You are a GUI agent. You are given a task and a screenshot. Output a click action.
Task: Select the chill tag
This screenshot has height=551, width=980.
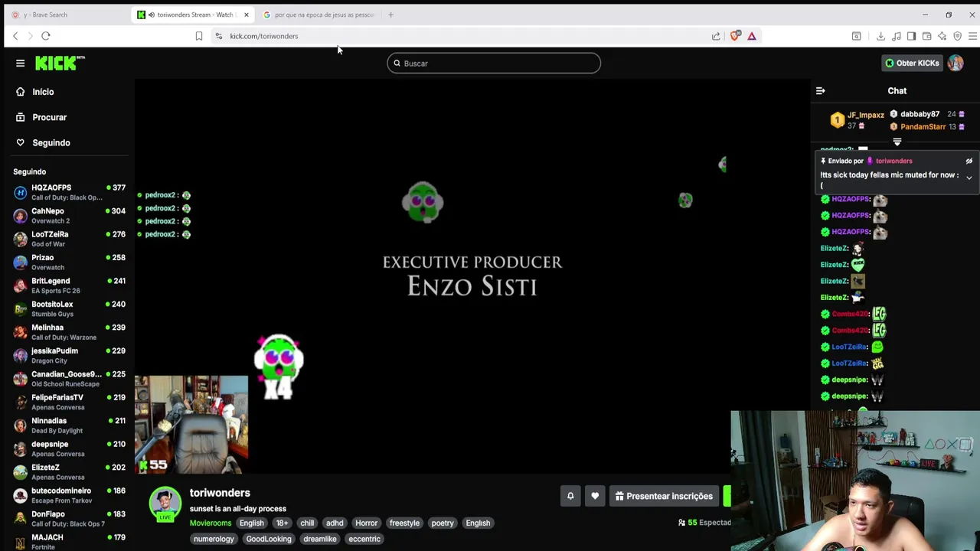click(x=307, y=523)
